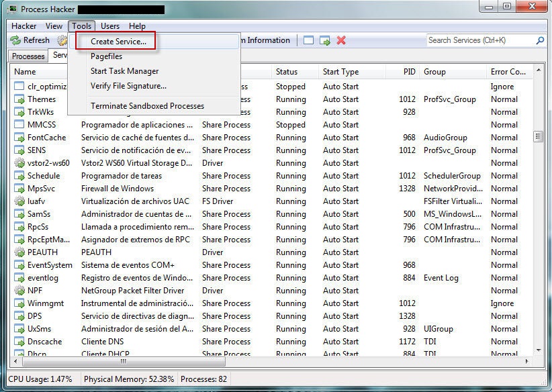Click the CPU Usage status bar entry
This screenshot has width=552, height=392.
tap(40, 379)
